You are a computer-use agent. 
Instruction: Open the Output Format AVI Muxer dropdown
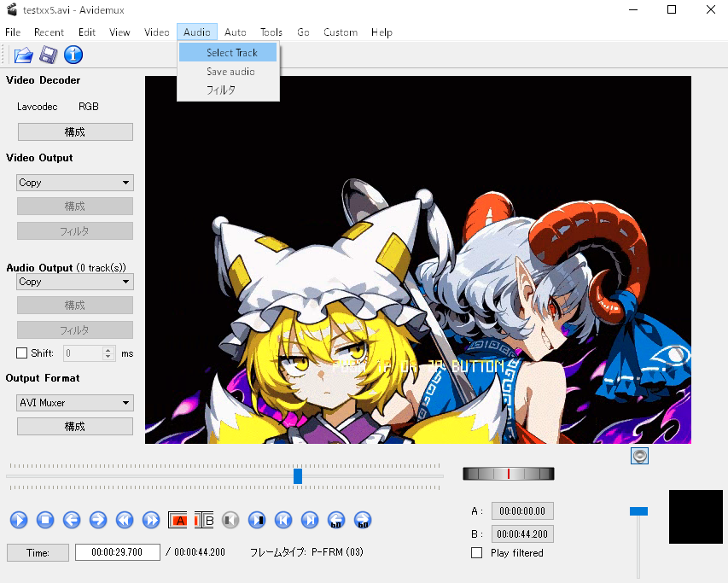coord(75,403)
